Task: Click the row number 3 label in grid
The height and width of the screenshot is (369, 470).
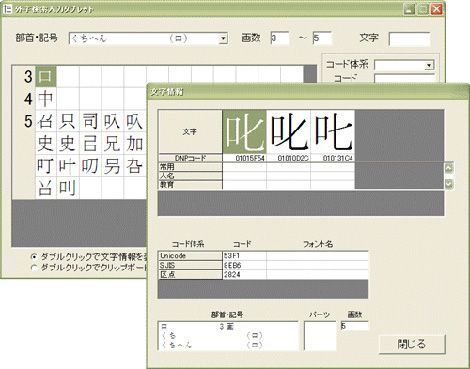Action: point(28,77)
